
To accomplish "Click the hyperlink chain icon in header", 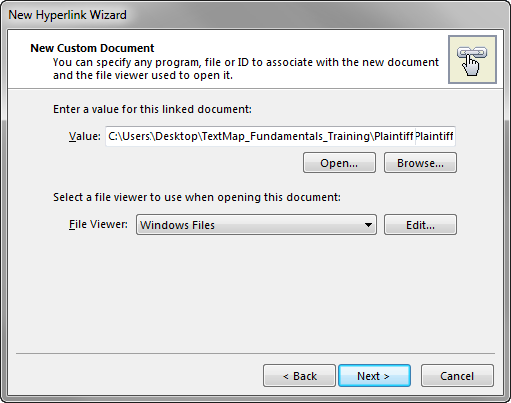I will (472, 60).
